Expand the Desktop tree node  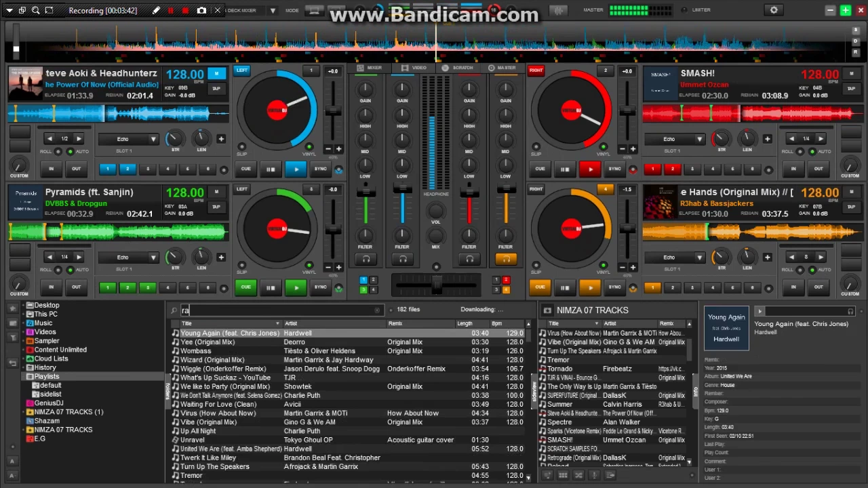24,306
